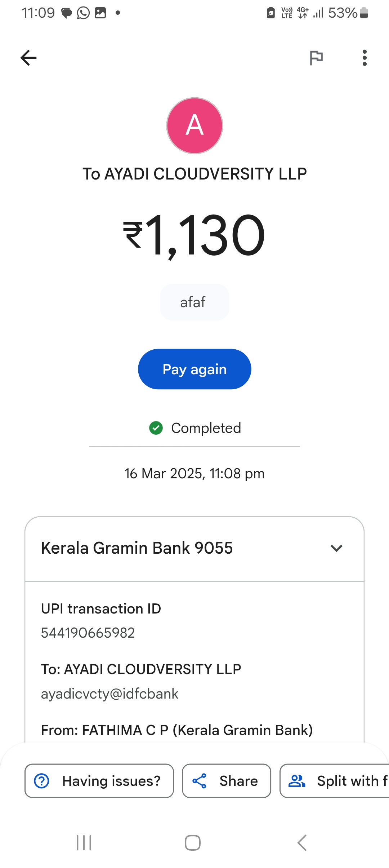Viewport: 389px width, 868px height.
Task: Tap the ayadicvcty@idfcbank UPI address
Action: point(109,694)
